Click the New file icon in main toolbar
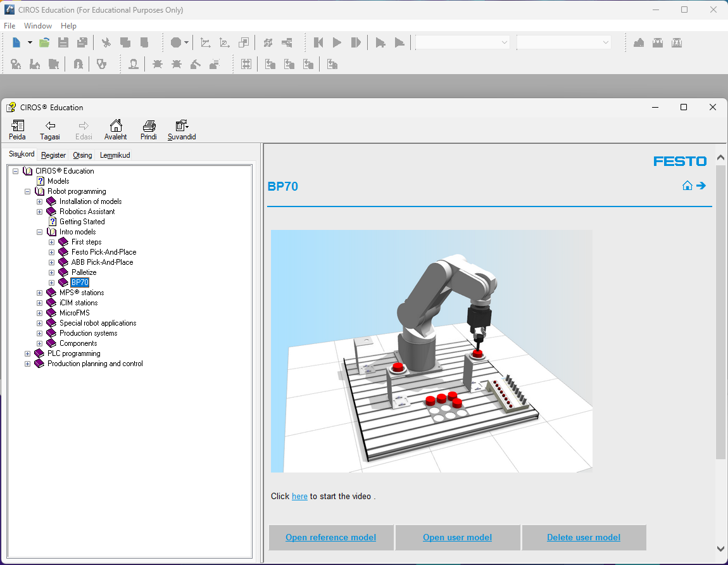This screenshot has width=728, height=565. pos(16,42)
